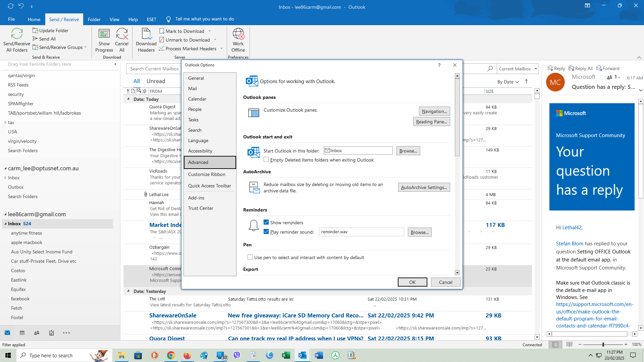The width and height of the screenshot is (644, 362).
Task: Open Calendar view from navigation bar
Action: point(22,333)
